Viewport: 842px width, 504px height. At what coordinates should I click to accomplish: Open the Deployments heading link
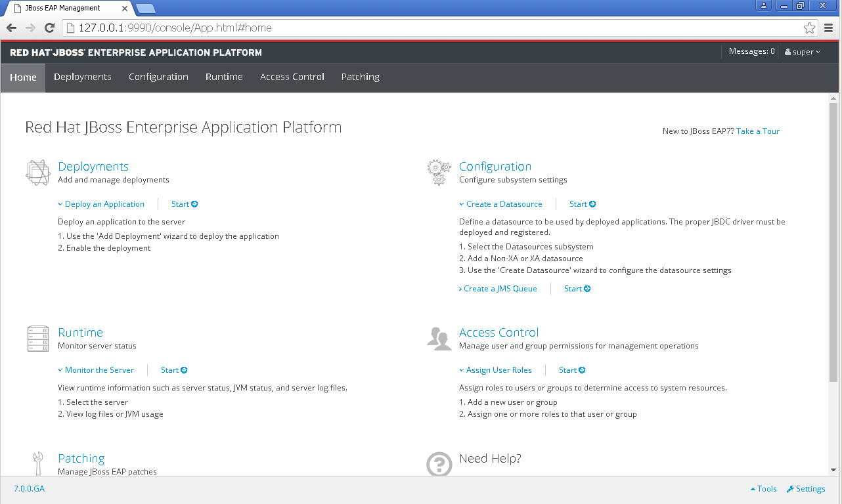93,167
